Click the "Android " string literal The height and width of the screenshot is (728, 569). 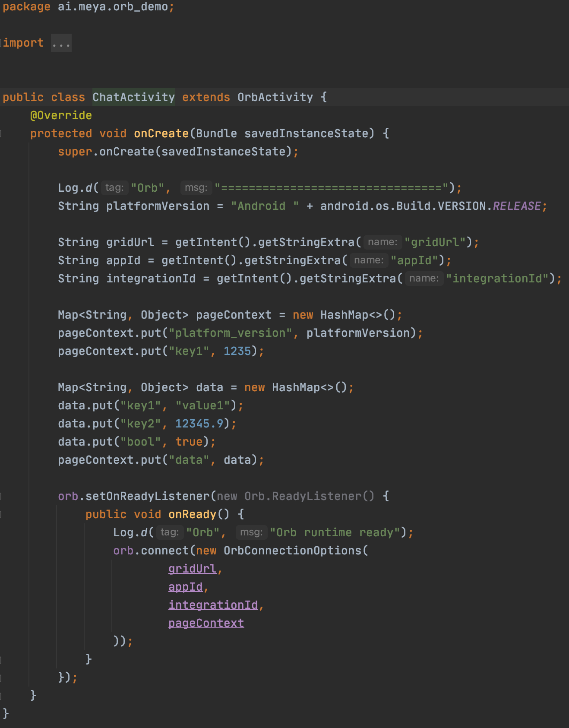click(265, 206)
